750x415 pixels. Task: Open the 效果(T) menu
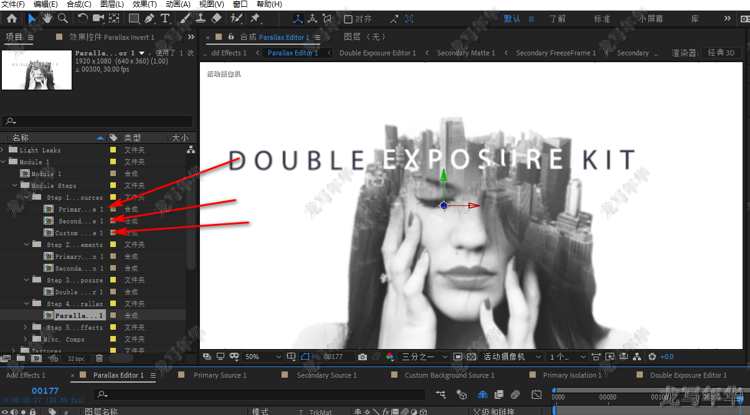click(145, 4)
